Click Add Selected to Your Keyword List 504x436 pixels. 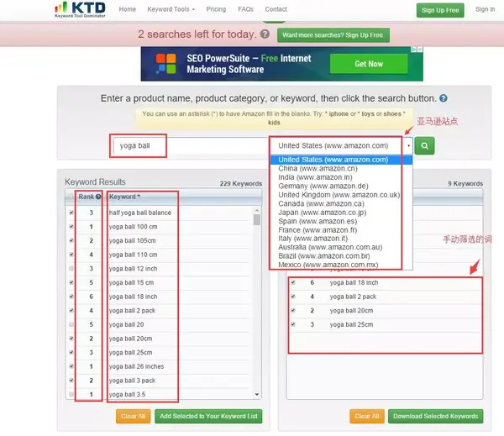[208, 416]
